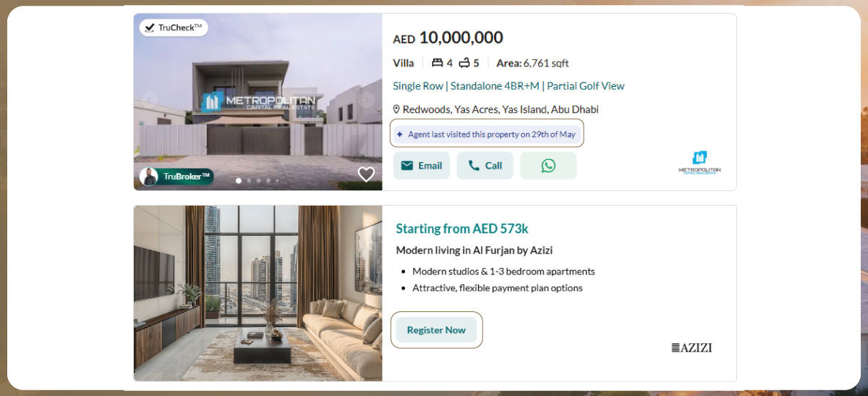
Task: Show next villa photo with right arrow
Action: pyautogui.click(x=367, y=100)
